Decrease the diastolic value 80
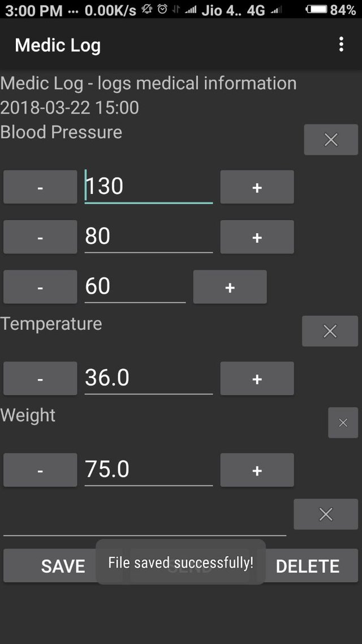Screen dimensions: 362x644 click(x=40, y=237)
